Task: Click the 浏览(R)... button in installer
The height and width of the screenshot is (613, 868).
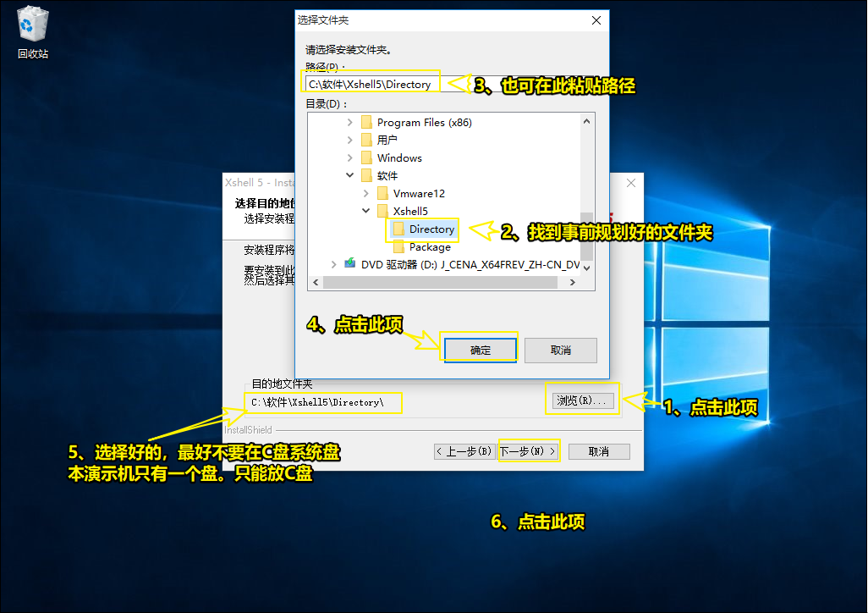Action: (x=583, y=400)
